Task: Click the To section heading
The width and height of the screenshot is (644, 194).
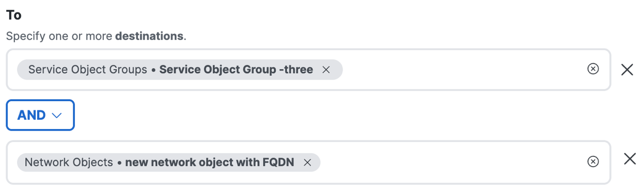Action: [14, 15]
